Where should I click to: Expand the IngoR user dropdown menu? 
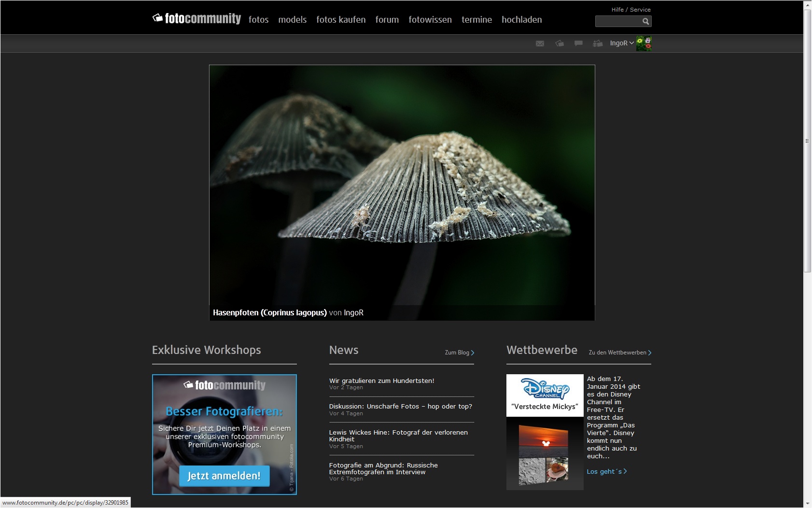[x=622, y=43]
